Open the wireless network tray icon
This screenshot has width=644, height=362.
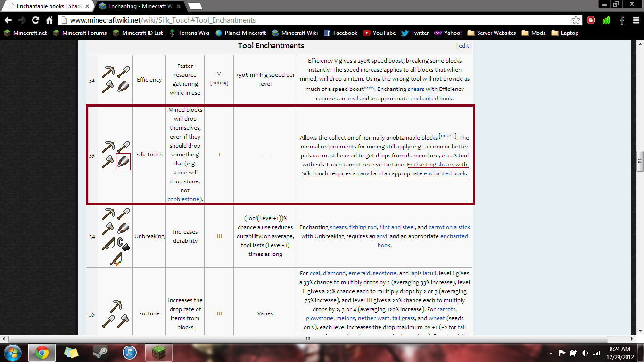tap(597, 353)
